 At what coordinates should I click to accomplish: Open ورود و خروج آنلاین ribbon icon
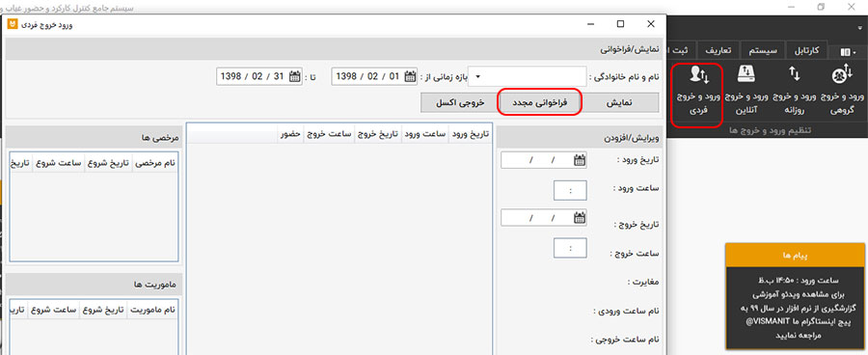coord(746,90)
